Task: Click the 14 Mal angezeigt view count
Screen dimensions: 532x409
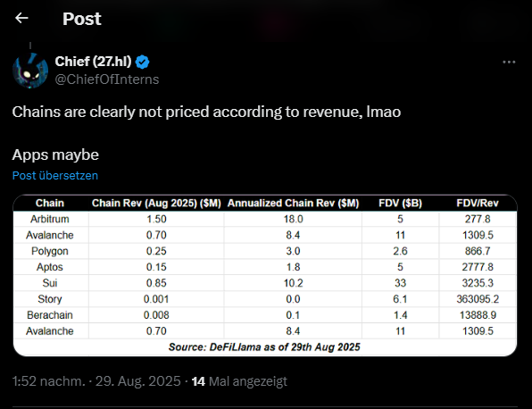Action: pyautogui.click(x=239, y=381)
